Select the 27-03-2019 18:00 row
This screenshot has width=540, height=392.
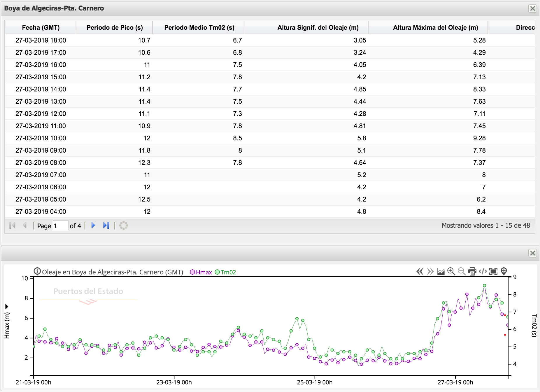click(x=270, y=40)
